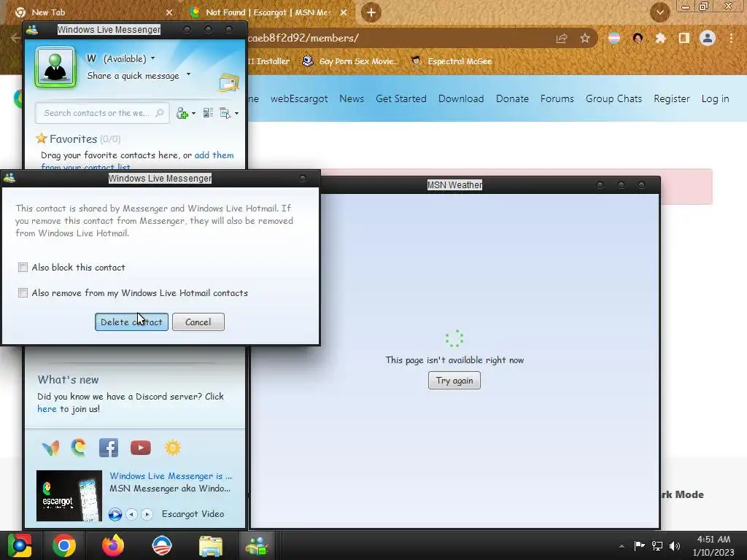
Task: Open the Chrome extensions puzzle icon
Action: (x=660, y=39)
